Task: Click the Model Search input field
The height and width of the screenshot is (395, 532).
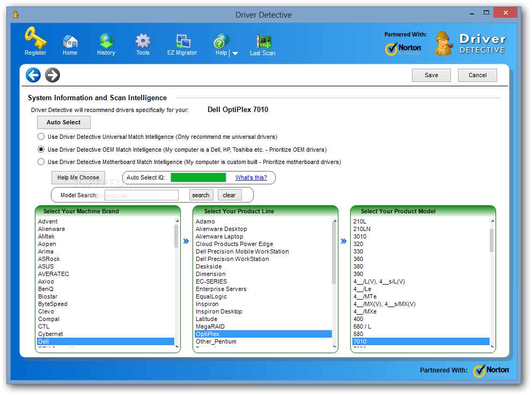Action: pyautogui.click(x=142, y=195)
